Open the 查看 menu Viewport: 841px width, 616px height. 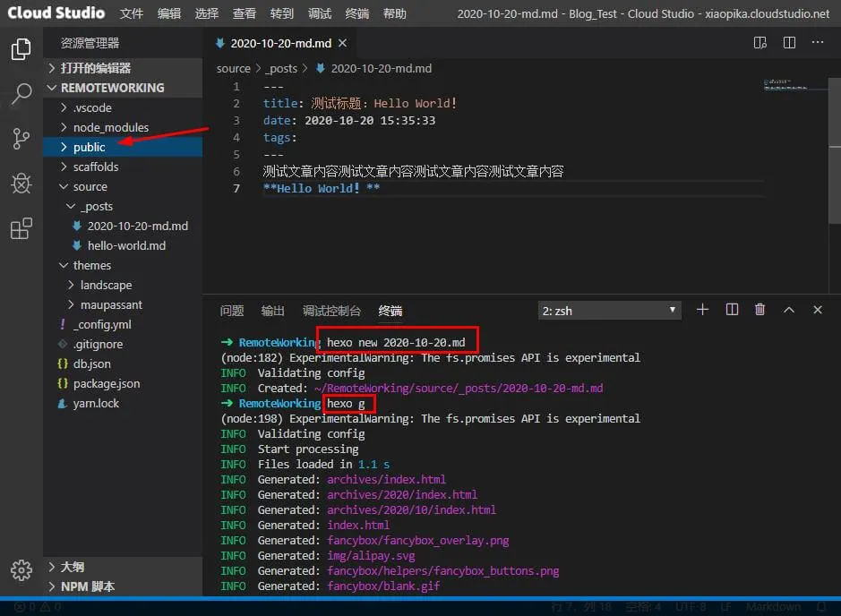(x=244, y=13)
